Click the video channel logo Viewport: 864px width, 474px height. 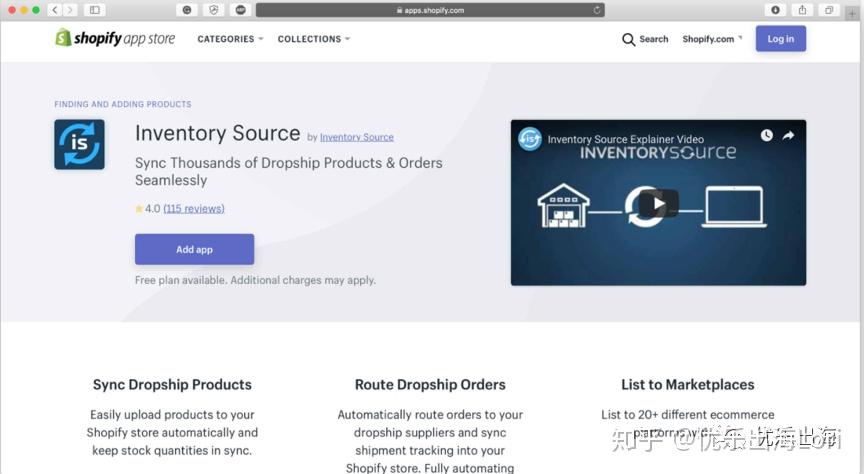530,139
